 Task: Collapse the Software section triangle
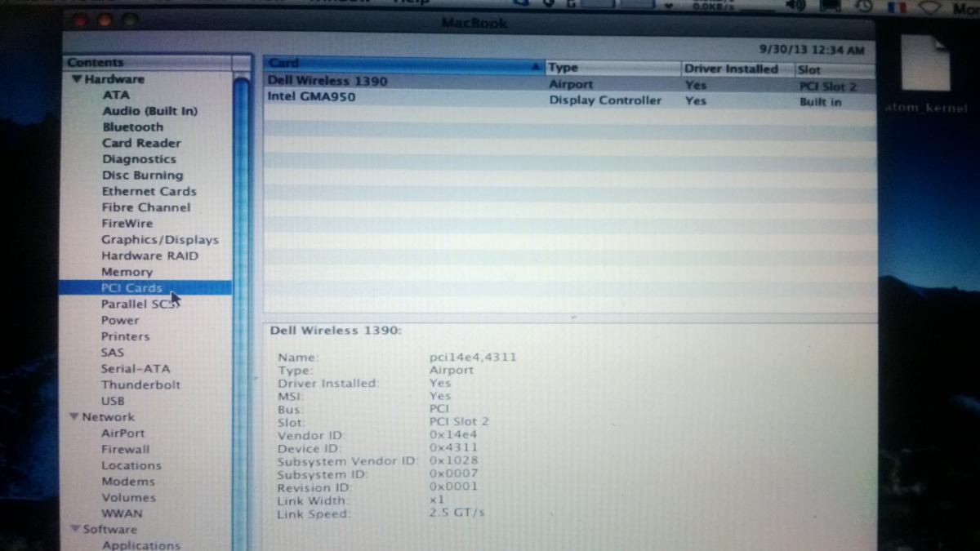coord(75,529)
